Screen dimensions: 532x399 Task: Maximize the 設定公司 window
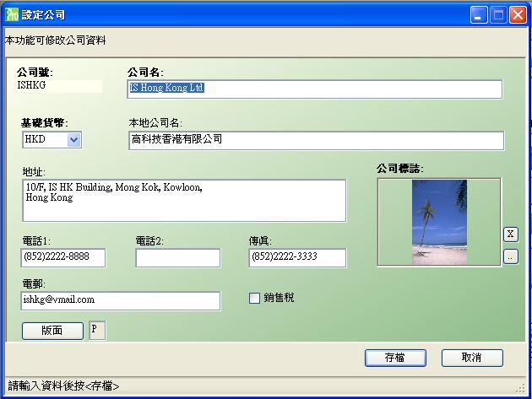(x=499, y=14)
